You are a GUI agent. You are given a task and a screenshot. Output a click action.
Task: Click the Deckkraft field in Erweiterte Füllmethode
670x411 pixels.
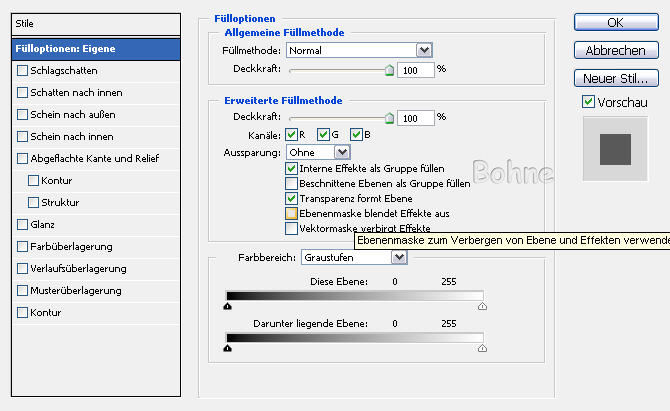pyautogui.click(x=415, y=118)
